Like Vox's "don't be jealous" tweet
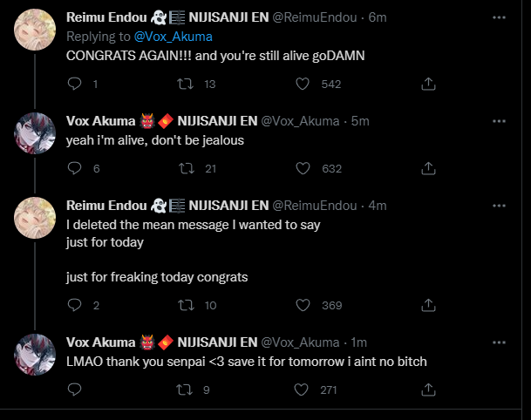This screenshot has width=531, height=420. point(303,168)
